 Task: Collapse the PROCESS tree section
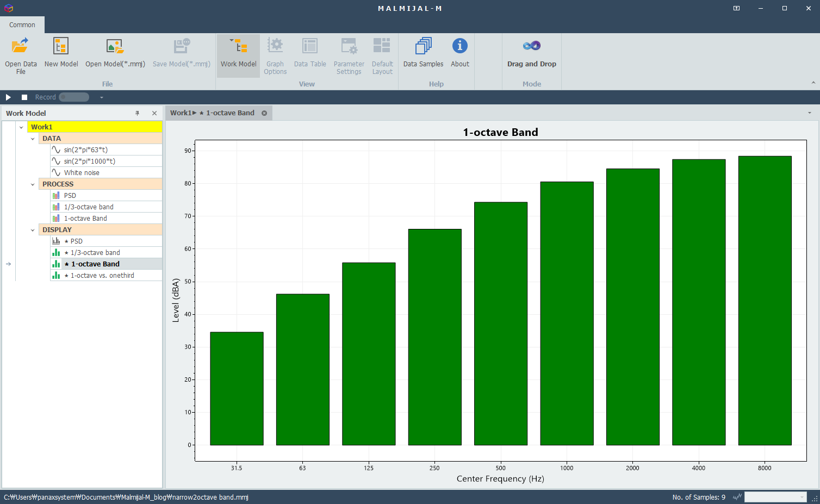33,184
